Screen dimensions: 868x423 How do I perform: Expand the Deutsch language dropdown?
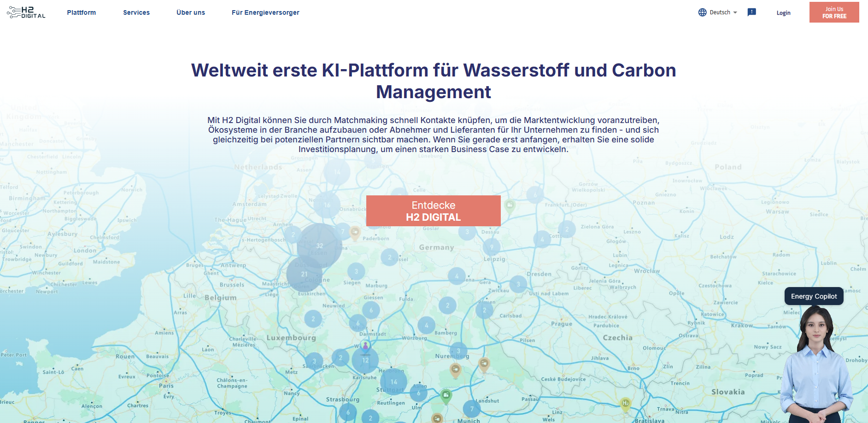(723, 12)
